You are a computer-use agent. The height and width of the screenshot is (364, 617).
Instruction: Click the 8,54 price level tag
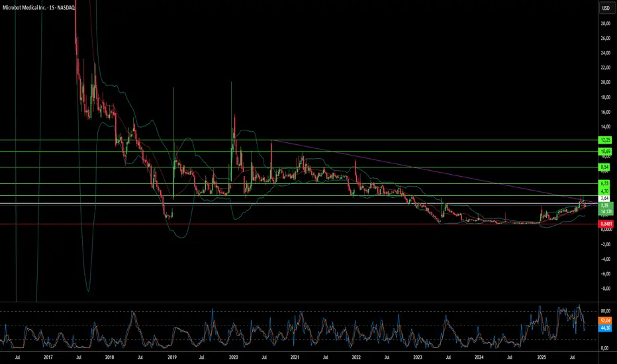click(x=606, y=167)
